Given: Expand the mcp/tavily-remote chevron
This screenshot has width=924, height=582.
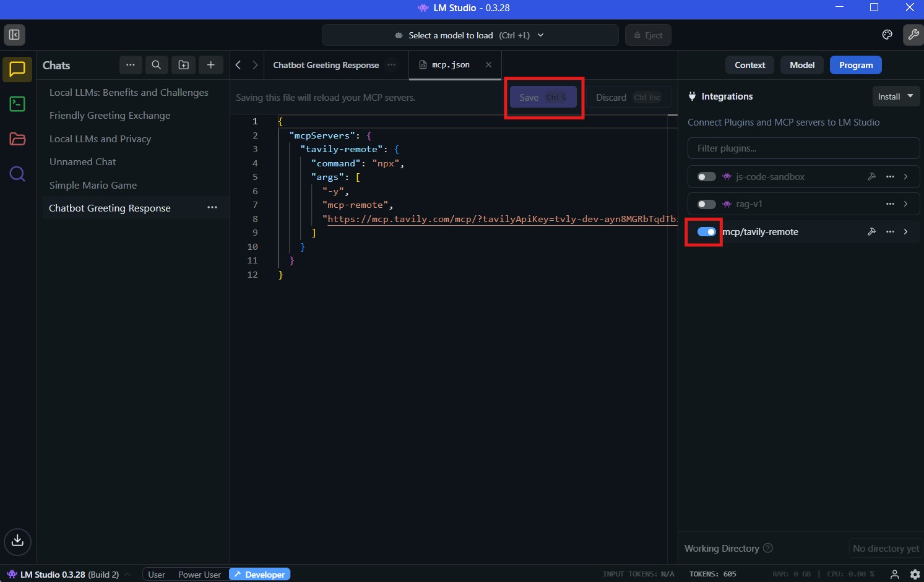Looking at the screenshot, I should [x=905, y=232].
